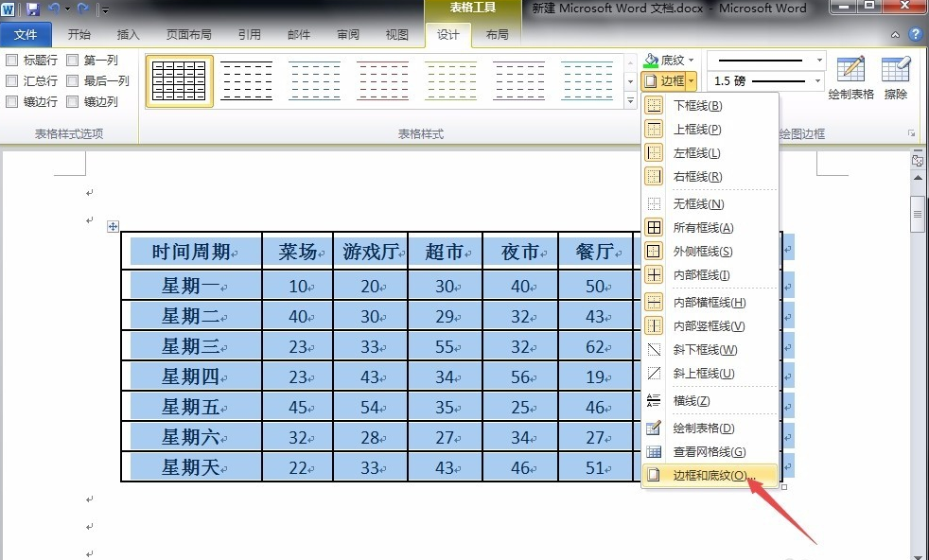Image resolution: width=929 pixels, height=560 pixels.
Task: Open the 文件 File tab
Action: click(x=26, y=34)
